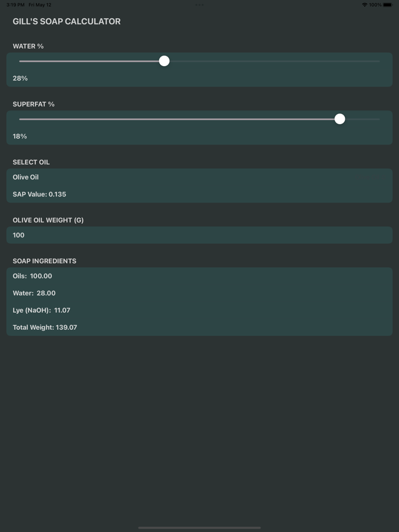Click the home indicator bar at bottom
This screenshot has width=399, height=532.
point(199,527)
